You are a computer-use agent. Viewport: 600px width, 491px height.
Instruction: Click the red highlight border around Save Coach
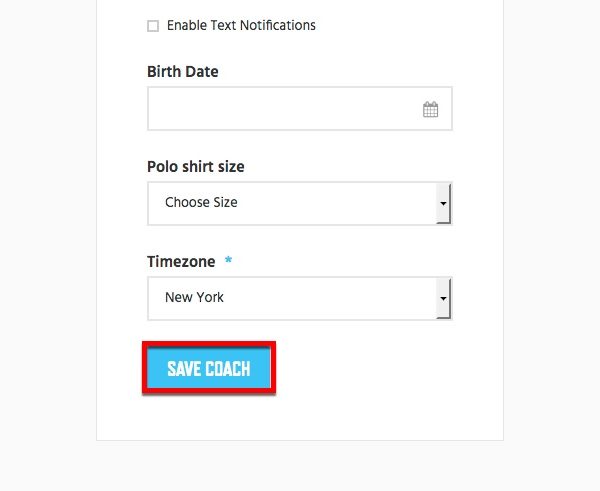(x=209, y=344)
